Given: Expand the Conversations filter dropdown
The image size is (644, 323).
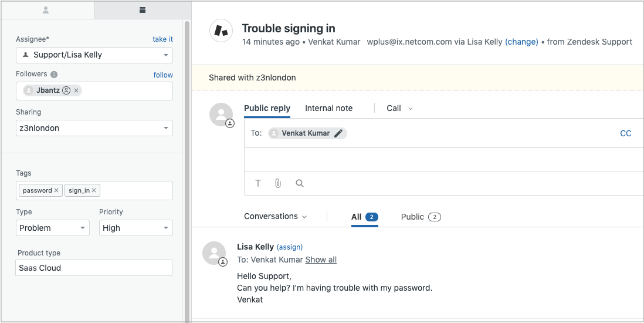Looking at the screenshot, I should [276, 217].
